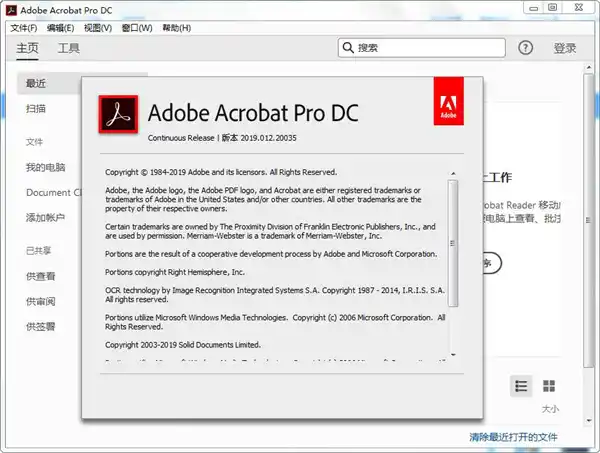Click the main window vertical scrollbar thumb
Viewport: 600px width, 453px height.
589,221
